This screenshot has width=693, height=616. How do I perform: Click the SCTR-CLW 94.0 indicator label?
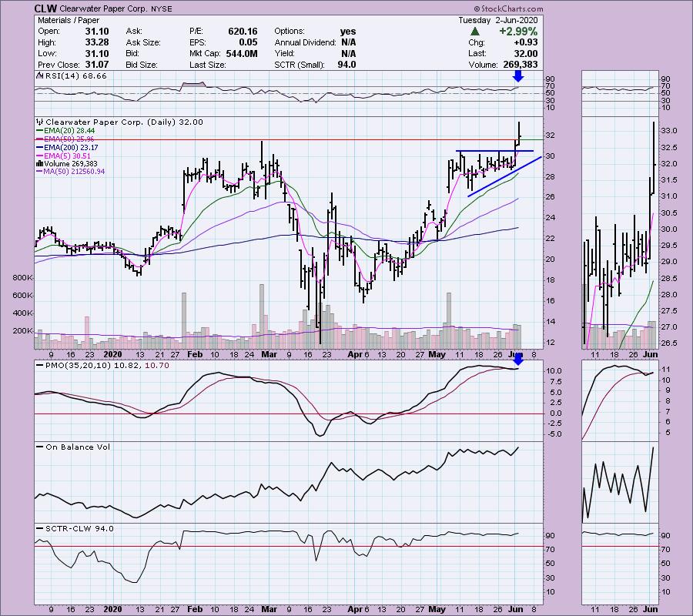click(79, 528)
